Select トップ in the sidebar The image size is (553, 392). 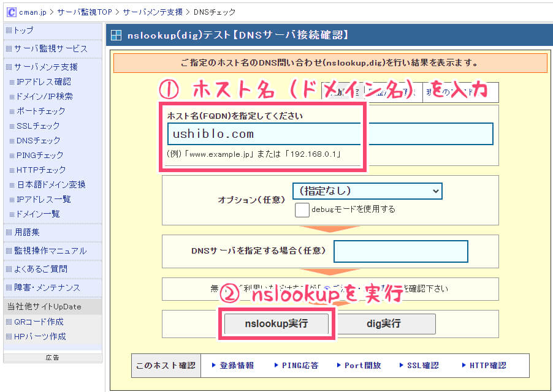(x=24, y=31)
